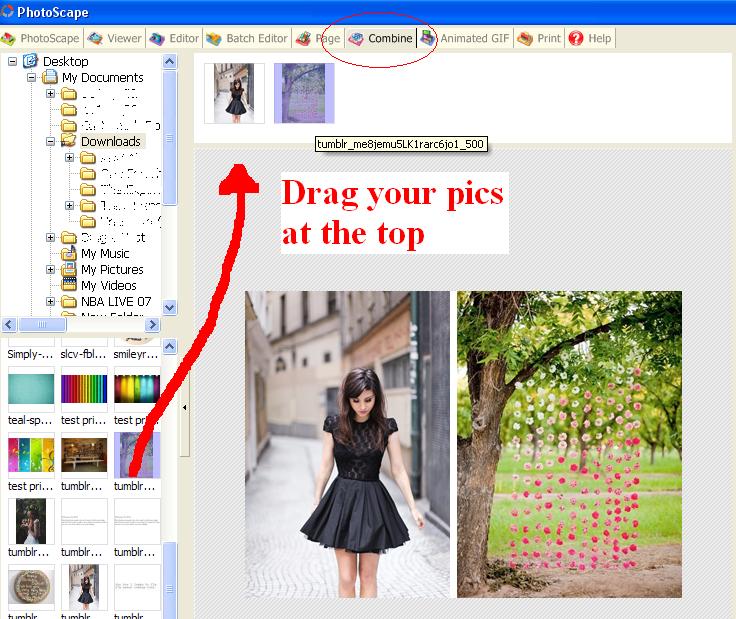Select the room interior tumblr thumbnail
Image resolution: width=736 pixels, height=619 pixels.
point(84,455)
